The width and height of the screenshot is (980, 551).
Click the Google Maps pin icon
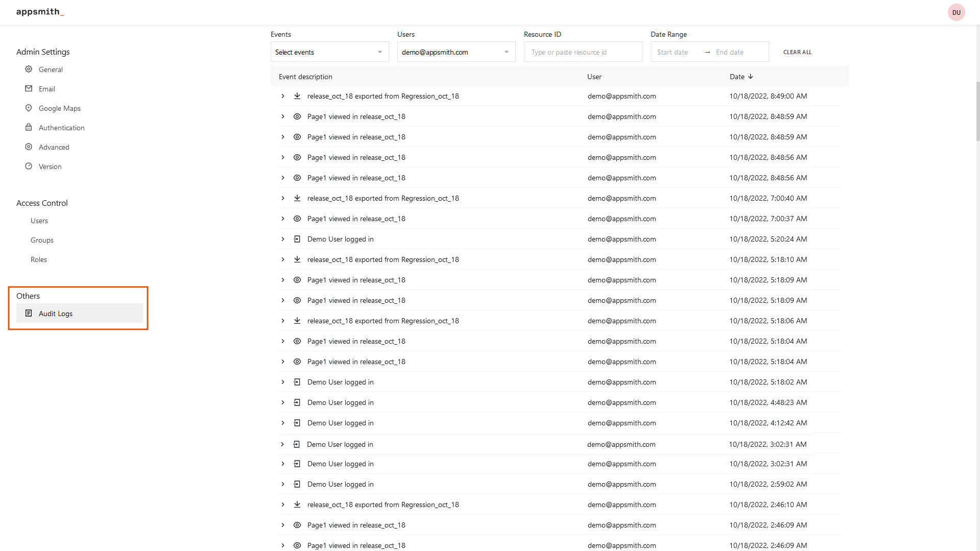29,108
